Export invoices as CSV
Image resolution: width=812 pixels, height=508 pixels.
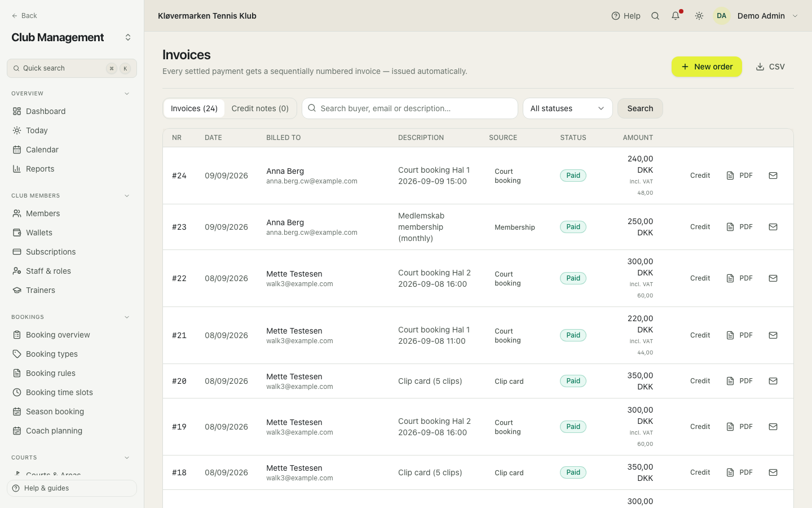(x=770, y=67)
